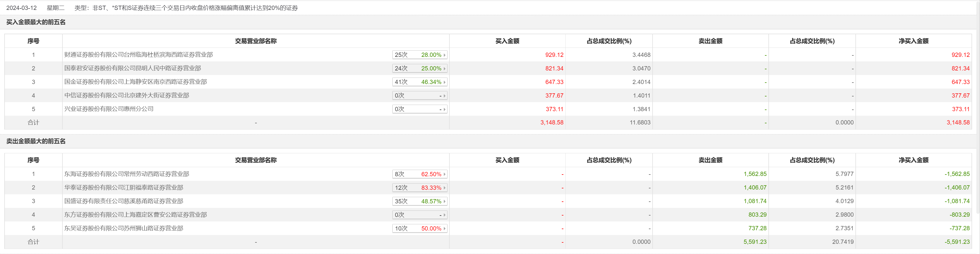The height and width of the screenshot is (254, 980).
Task: Click 0次 box arrow in 中信证券 row
Action: click(x=444, y=96)
